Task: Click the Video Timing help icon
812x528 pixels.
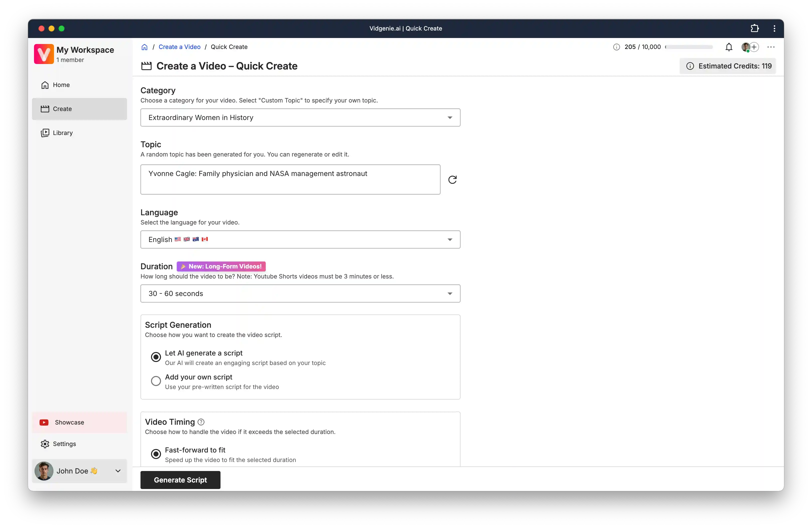Action: (201, 422)
